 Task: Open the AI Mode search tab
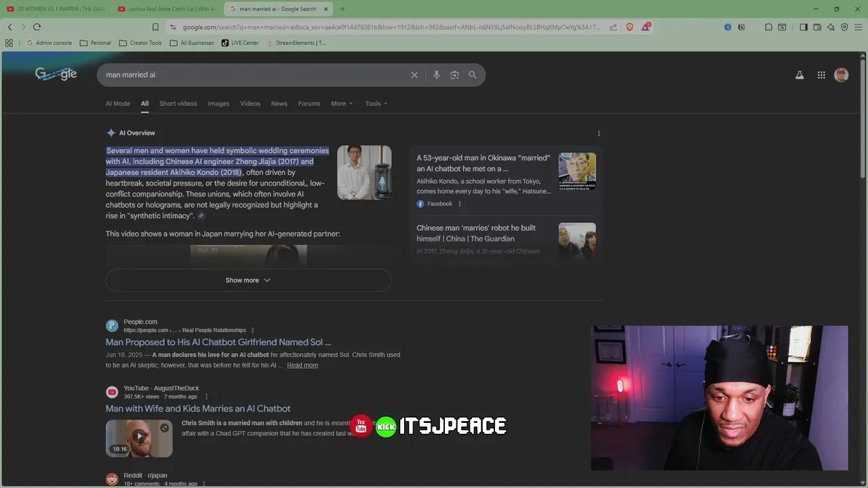tap(118, 104)
